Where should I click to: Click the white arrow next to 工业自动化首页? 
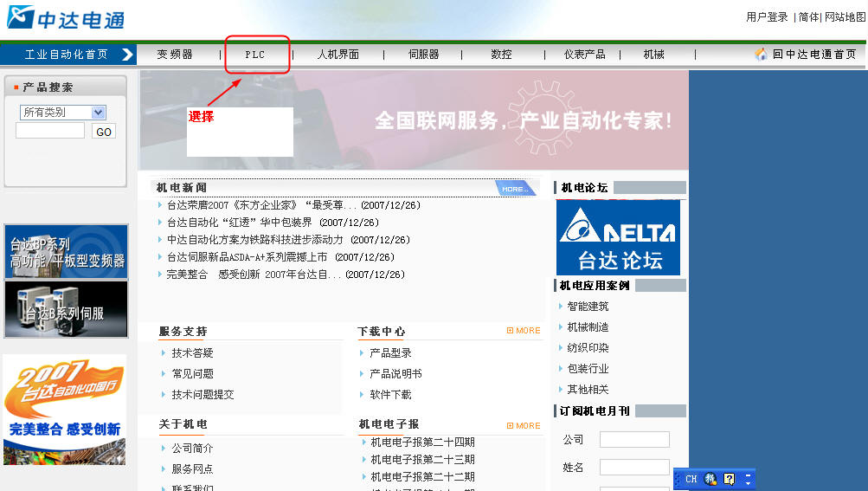127,55
